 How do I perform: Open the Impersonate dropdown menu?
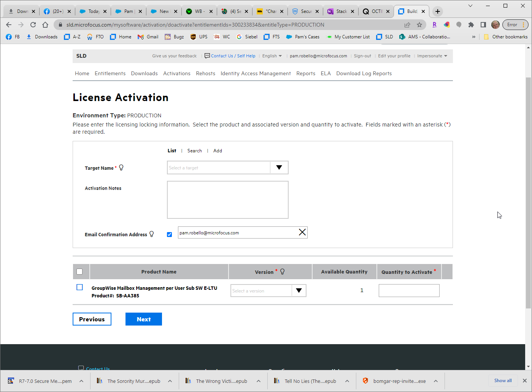(x=432, y=56)
